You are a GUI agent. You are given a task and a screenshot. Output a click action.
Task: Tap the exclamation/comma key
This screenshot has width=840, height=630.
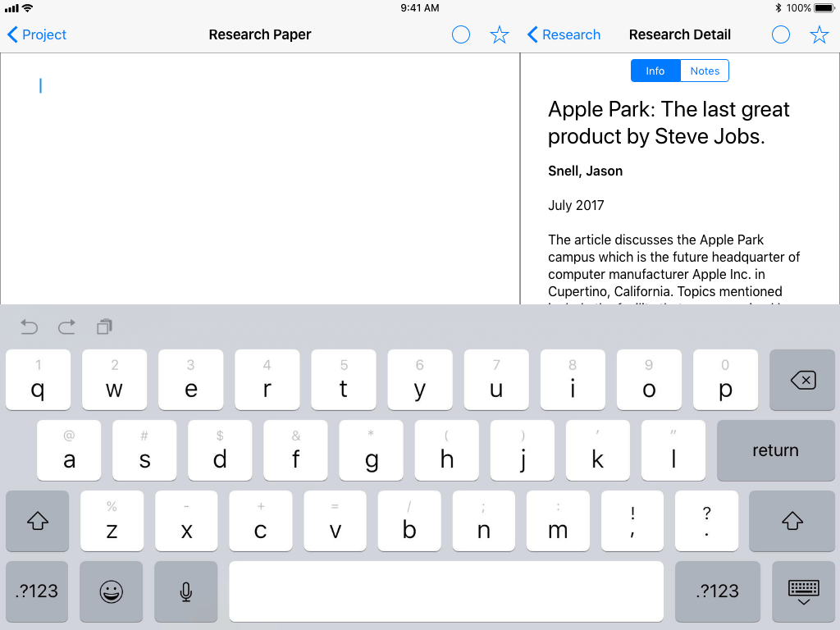coord(632,521)
